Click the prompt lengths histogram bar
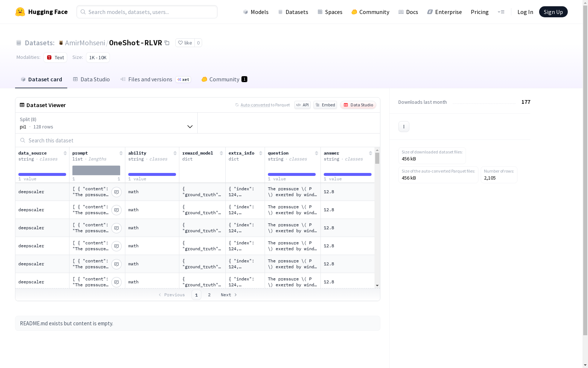The width and height of the screenshot is (588, 368). (96, 170)
